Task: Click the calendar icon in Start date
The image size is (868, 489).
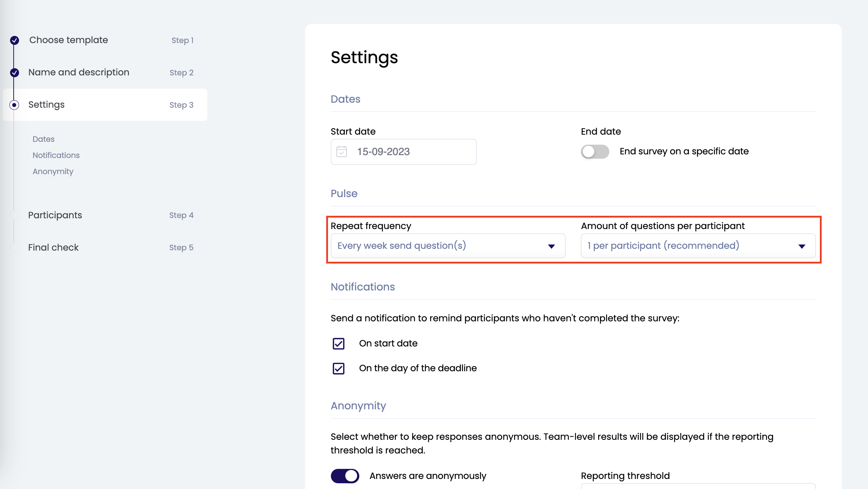Action: pyautogui.click(x=341, y=152)
